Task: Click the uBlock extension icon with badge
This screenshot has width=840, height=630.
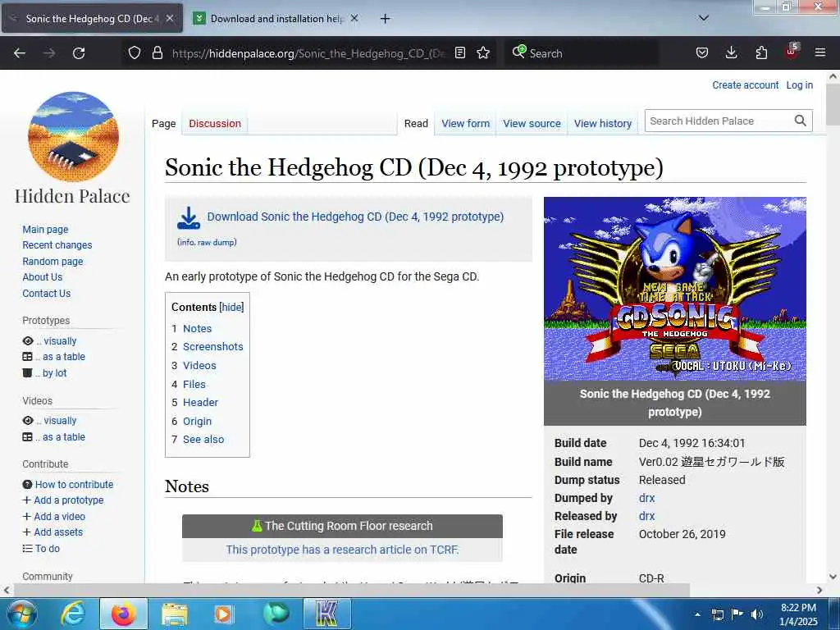Action: pos(792,52)
